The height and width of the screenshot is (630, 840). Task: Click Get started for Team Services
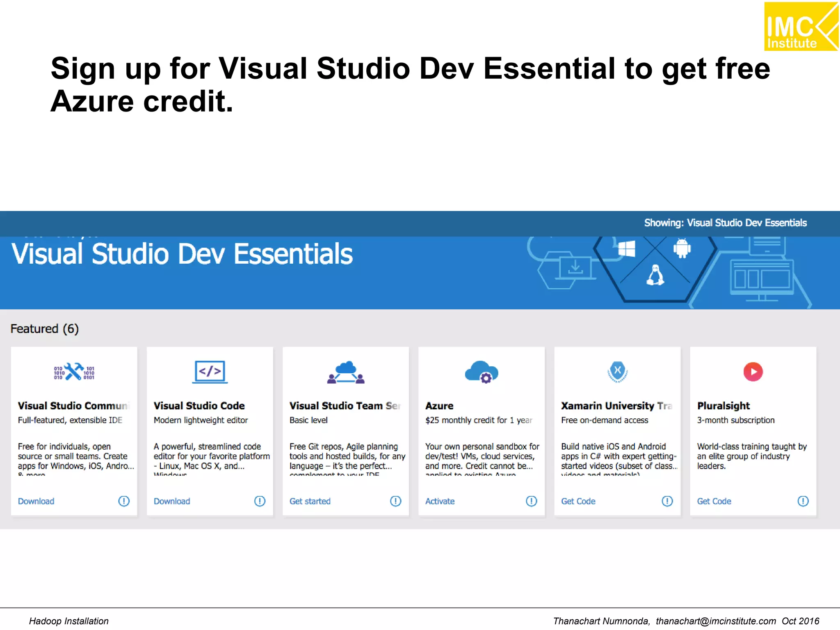(310, 501)
